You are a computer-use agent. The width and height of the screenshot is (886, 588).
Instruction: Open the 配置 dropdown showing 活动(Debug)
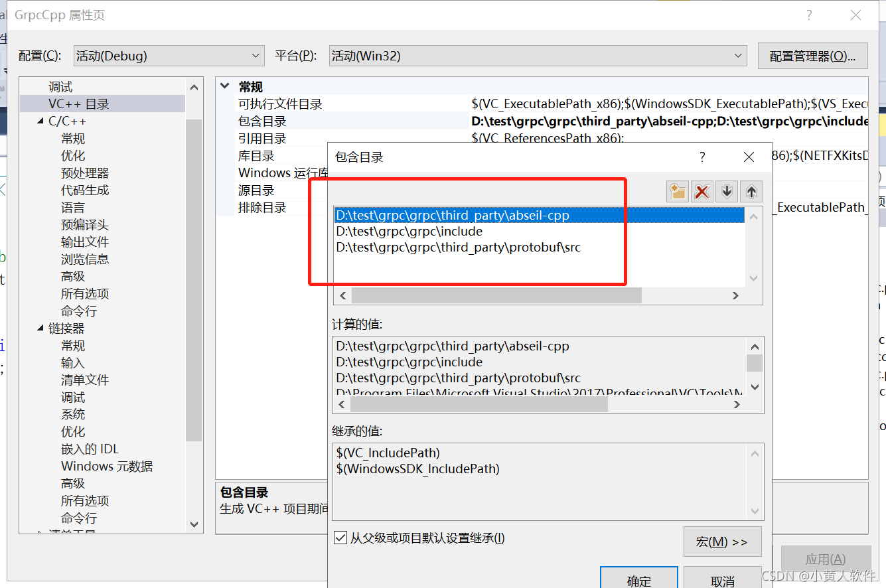tap(168, 56)
